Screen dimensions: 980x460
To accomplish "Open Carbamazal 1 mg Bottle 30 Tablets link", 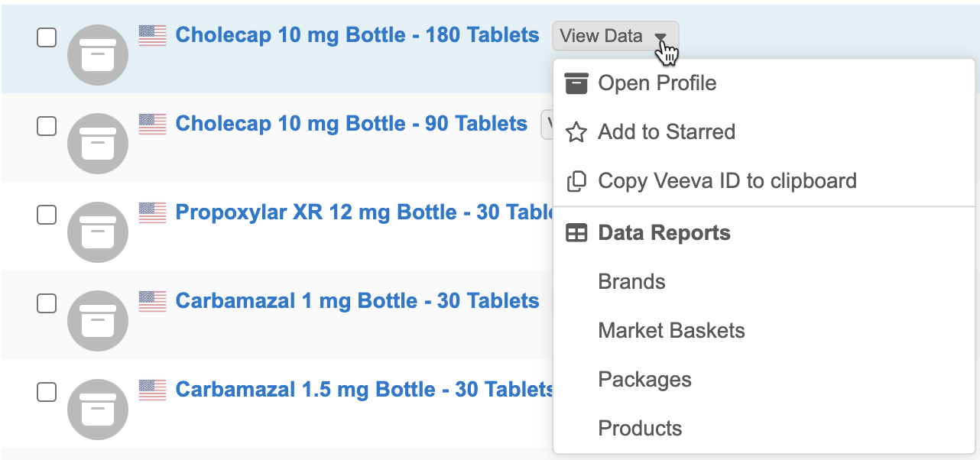I will coord(357,301).
